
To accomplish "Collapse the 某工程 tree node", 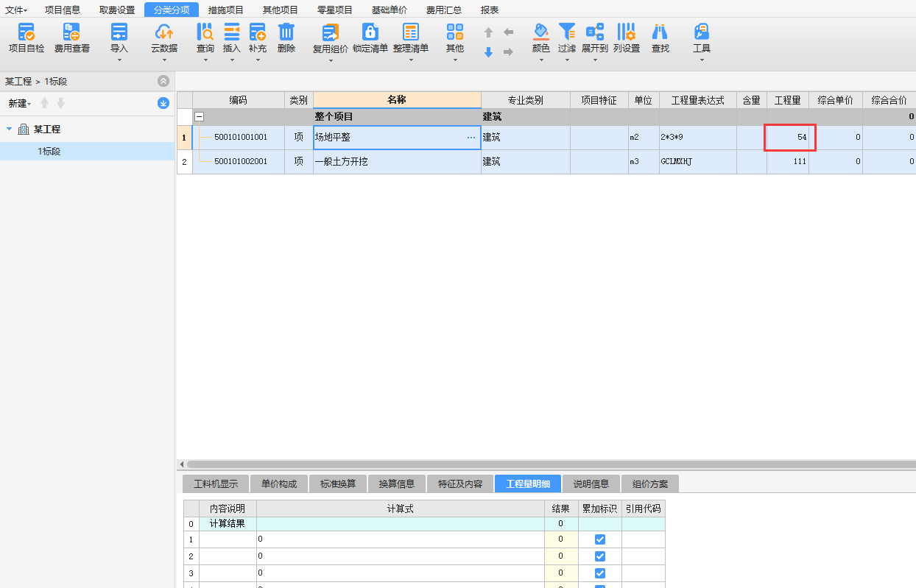I will [9, 130].
